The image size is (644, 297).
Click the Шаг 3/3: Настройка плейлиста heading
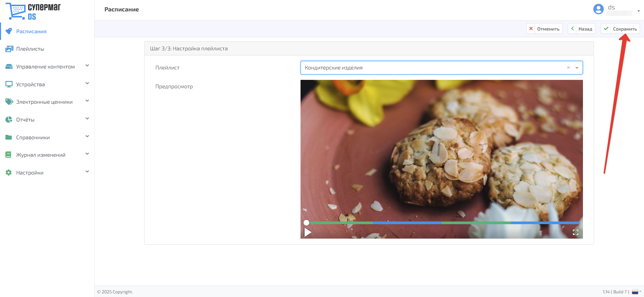[189, 49]
